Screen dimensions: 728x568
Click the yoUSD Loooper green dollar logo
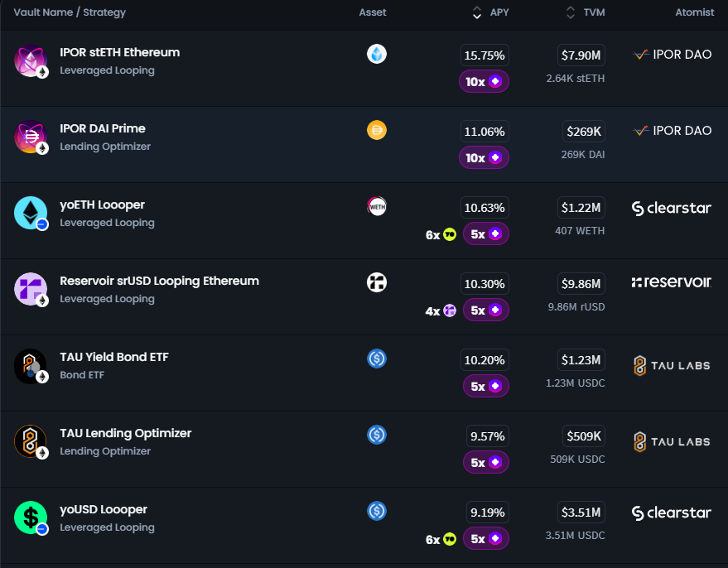[31, 517]
